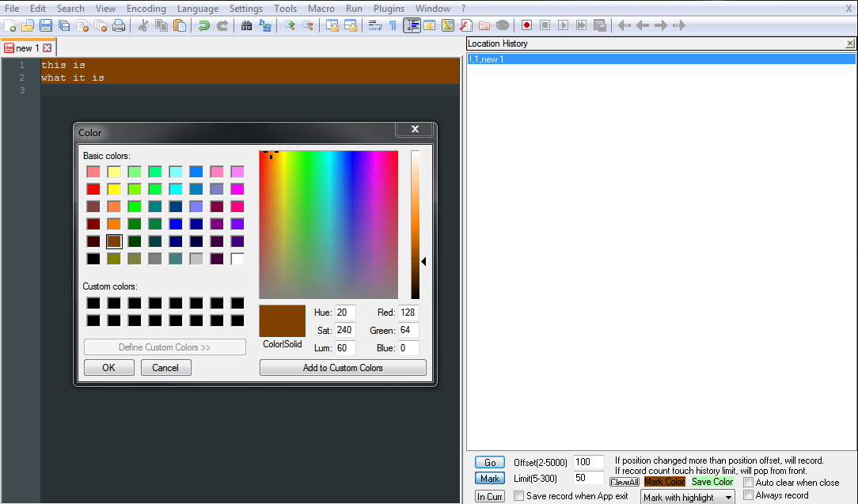Click the Go button in Location History
Screen dimensions: 858x504
point(490,462)
